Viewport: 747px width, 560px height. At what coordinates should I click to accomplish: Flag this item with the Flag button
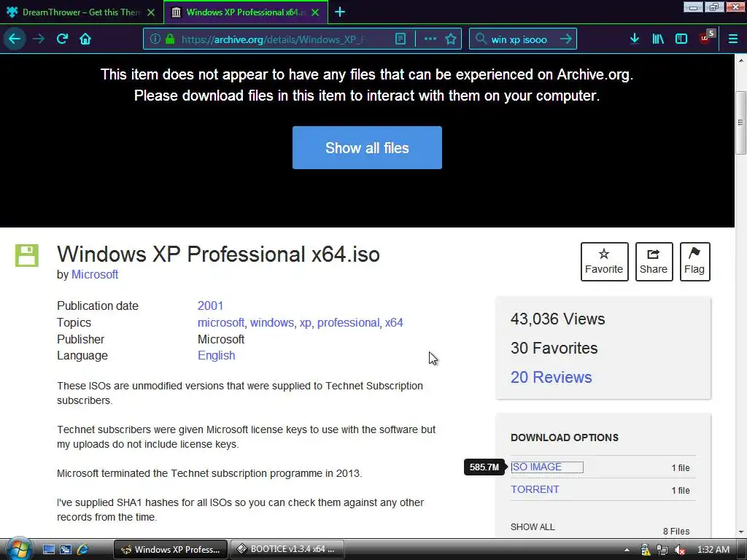click(694, 262)
